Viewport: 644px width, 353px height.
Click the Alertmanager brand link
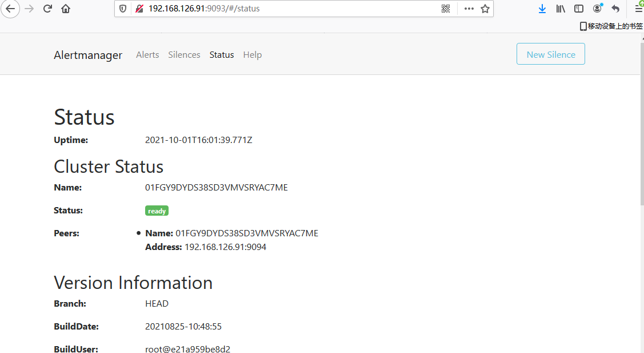pyautogui.click(x=88, y=55)
